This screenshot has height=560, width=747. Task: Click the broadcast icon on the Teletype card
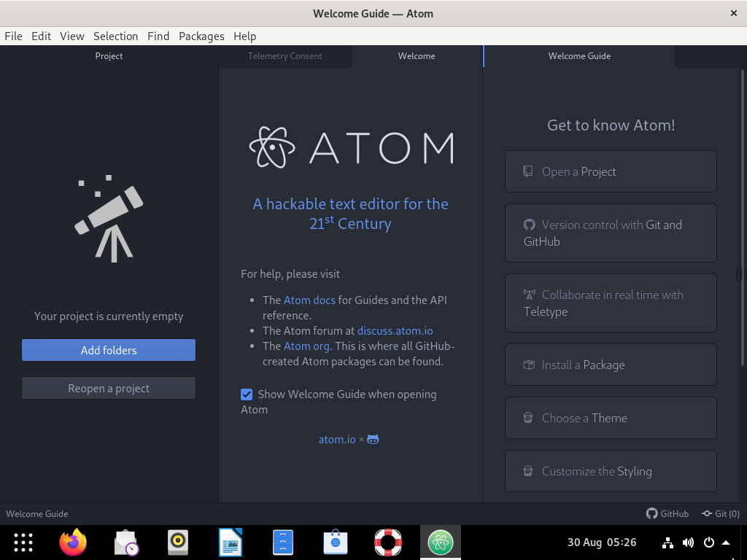pos(530,295)
